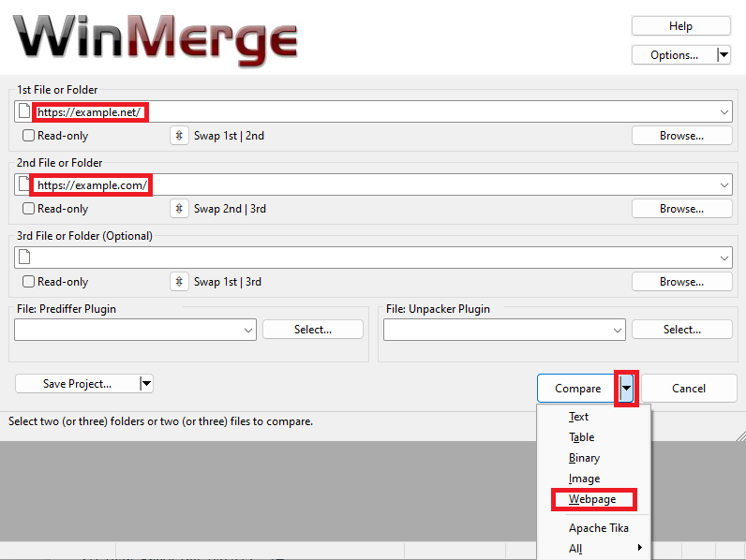Image resolution: width=746 pixels, height=560 pixels.
Task: Check Read-only for the 3rd file
Action: tap(29, 282)
